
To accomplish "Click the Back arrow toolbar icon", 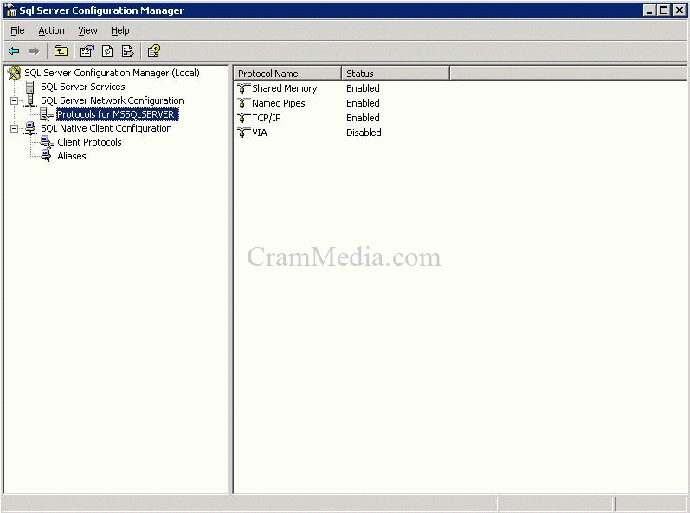I will tap(14, 51).
